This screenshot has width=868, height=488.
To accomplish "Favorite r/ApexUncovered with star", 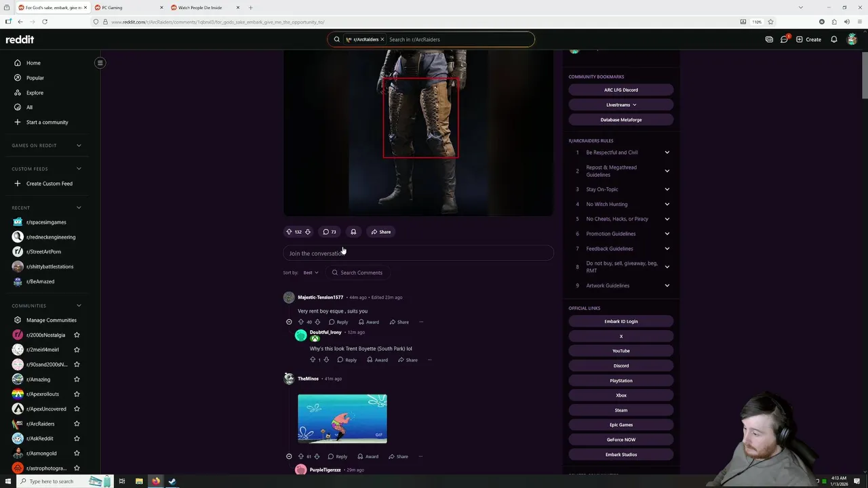I will tap(77, 409).
